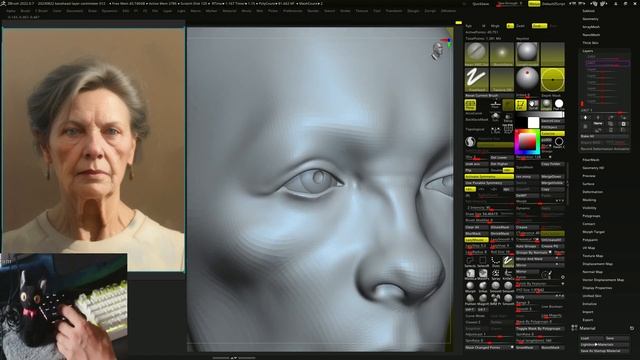Select the MaskLasso brush icon

point(470,273)
